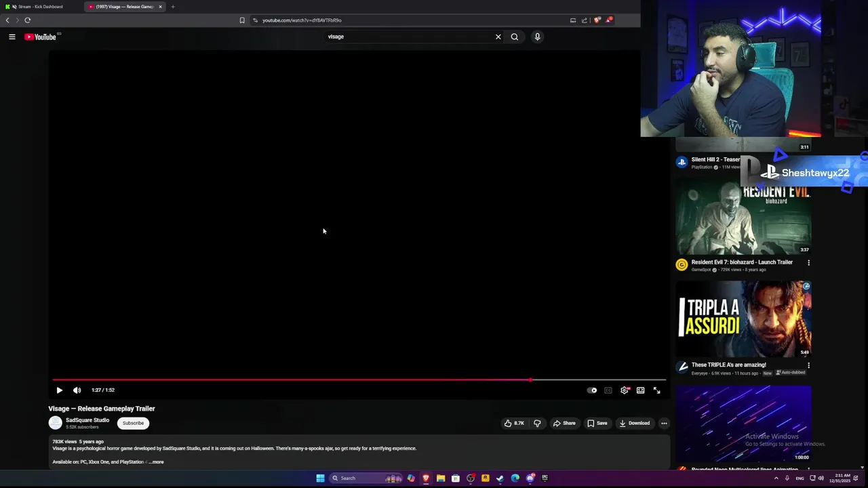This screenshot has width=868, height=488.
Task: Open more actions three-dot menu under video
Action: pyautogui.click(x=664, y=423)
